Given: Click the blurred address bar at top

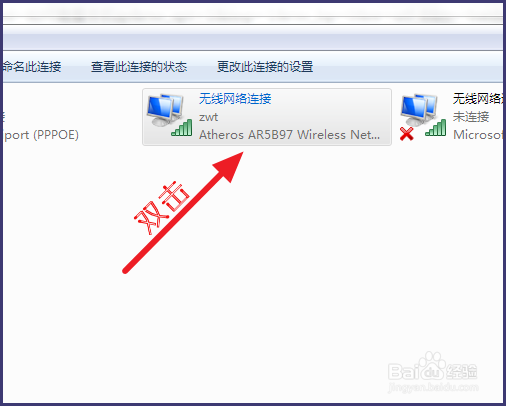Looking at the screenshot, I should point(253,14).
